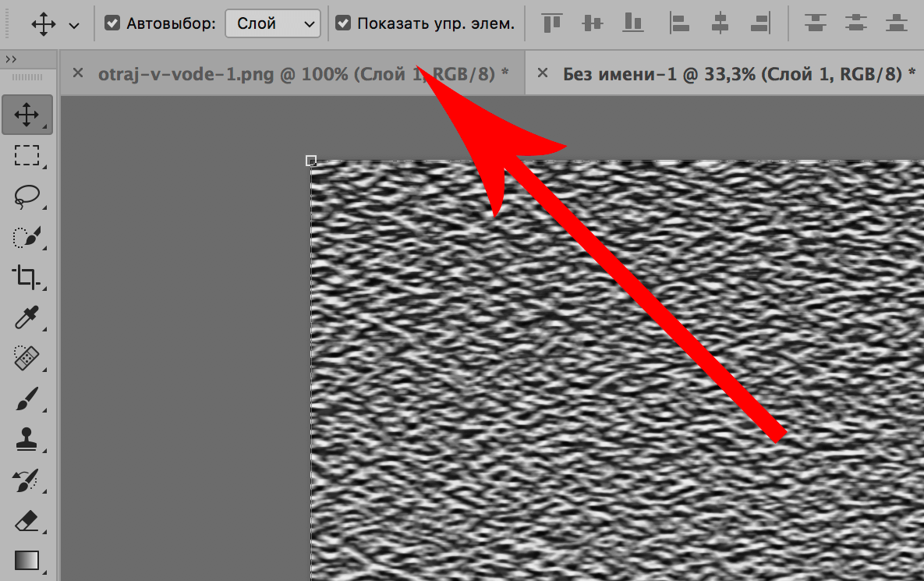Uncheck the Показать упр. элем. checkbox
The width and height of the screenshot is (924, 581).
click(343, 23)
